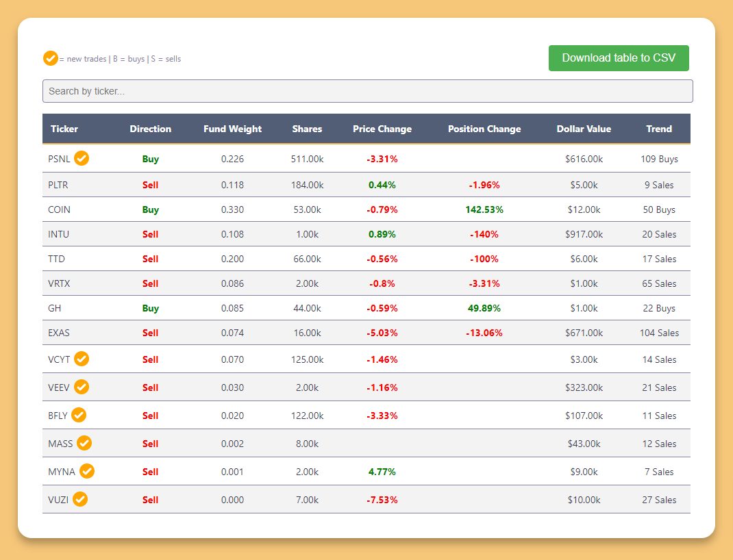Click the $616.00k dollar value
This screenshot has height=560, width=733.
584,159
